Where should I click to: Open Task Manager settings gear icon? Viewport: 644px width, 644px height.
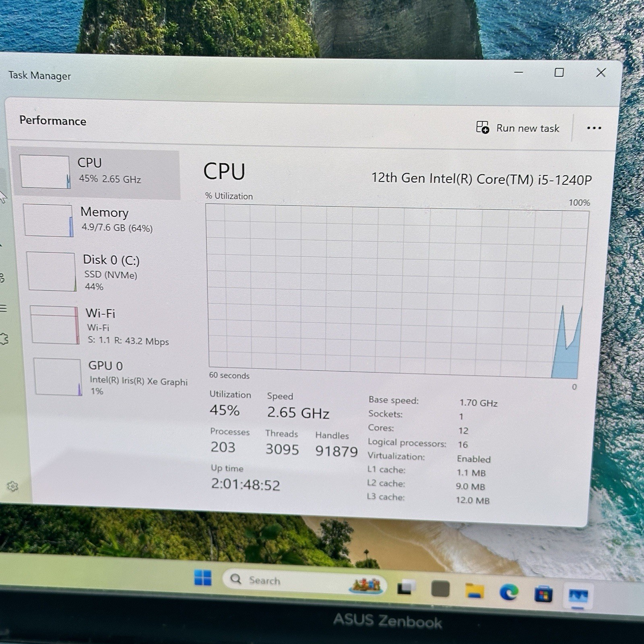[x=13, y=486]
